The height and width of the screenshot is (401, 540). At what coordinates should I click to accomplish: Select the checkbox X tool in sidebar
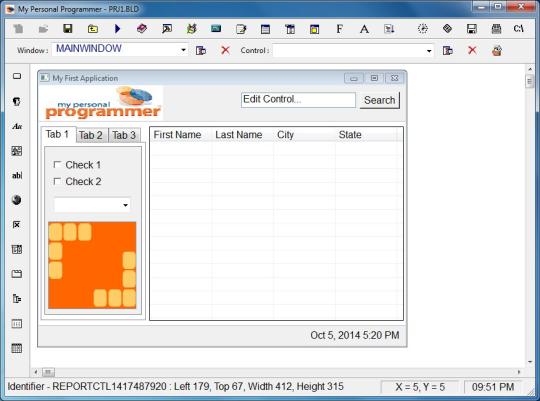(17, 225)
